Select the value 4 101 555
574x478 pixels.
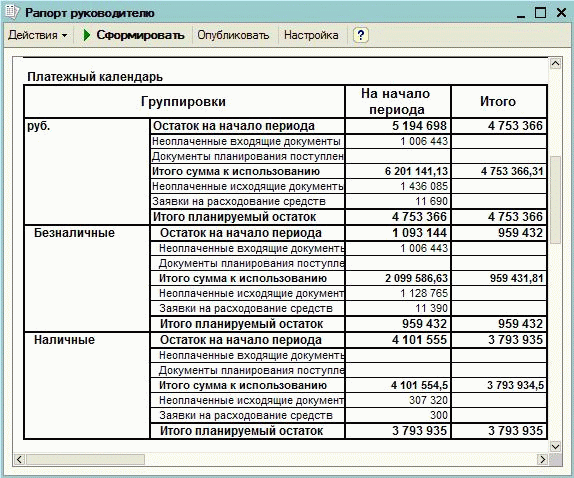[419, 340]
